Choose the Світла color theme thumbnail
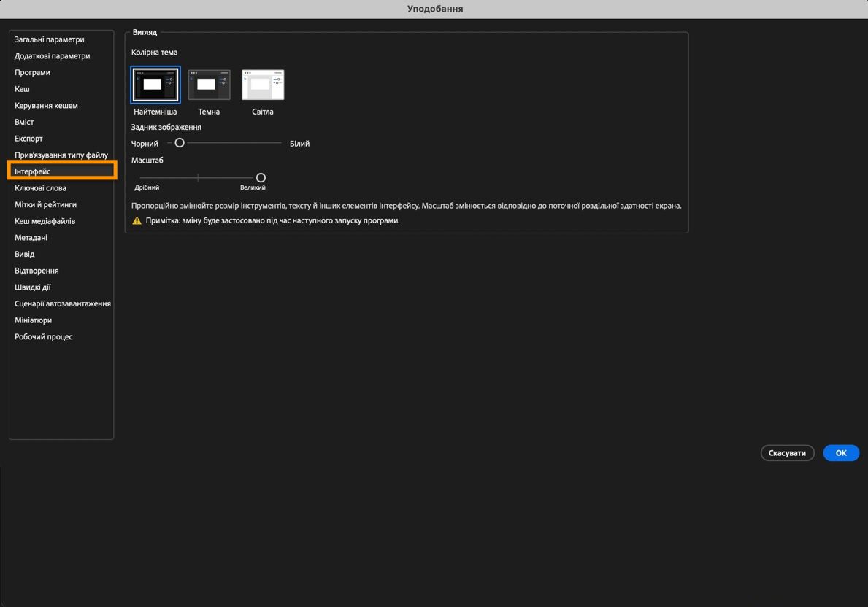Viewport: 868px width, 607px height. [x=263, y=85]
